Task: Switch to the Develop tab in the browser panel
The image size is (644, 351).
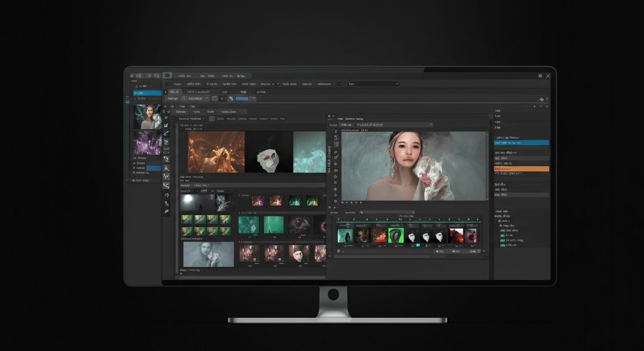Action: tap(182, 112)
